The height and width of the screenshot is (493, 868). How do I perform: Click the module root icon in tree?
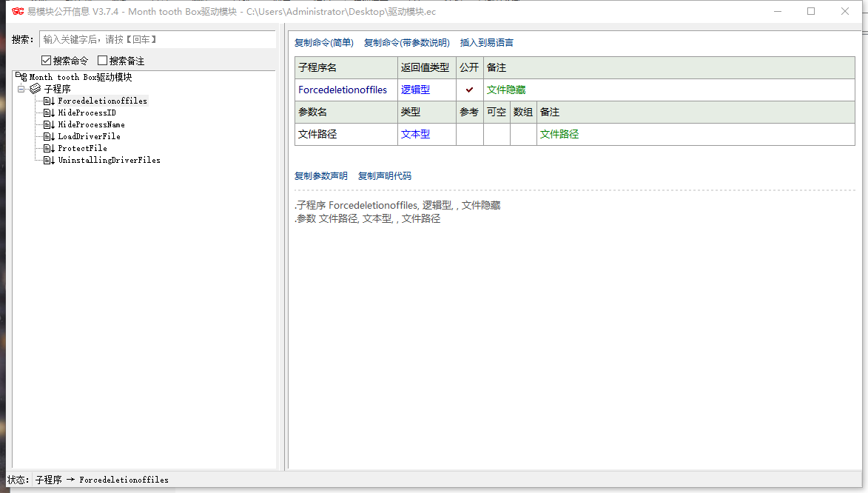[x=22, y=77]
